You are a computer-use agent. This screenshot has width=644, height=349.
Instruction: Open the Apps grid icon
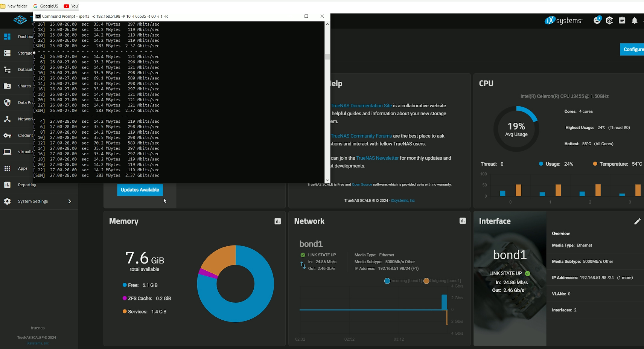7,168
